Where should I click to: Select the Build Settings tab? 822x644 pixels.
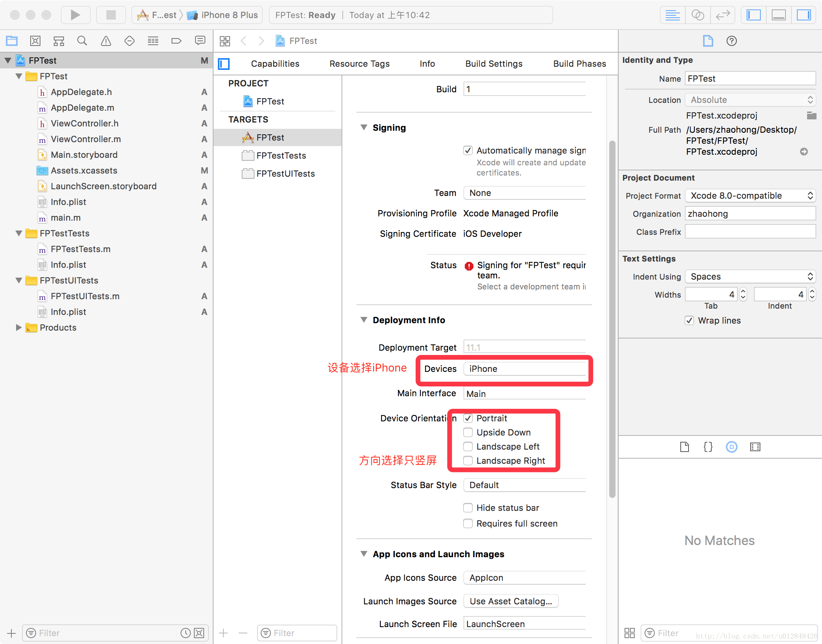tap(494, 63)
